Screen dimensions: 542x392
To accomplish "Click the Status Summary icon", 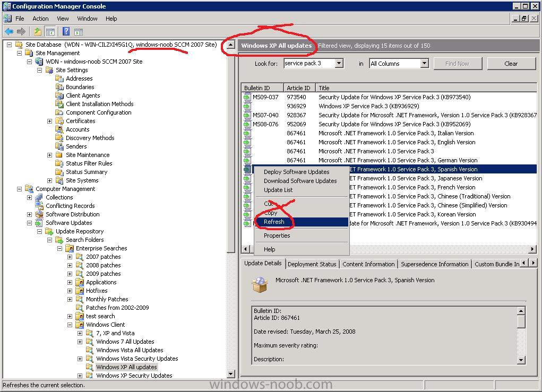I will point(59,172).
